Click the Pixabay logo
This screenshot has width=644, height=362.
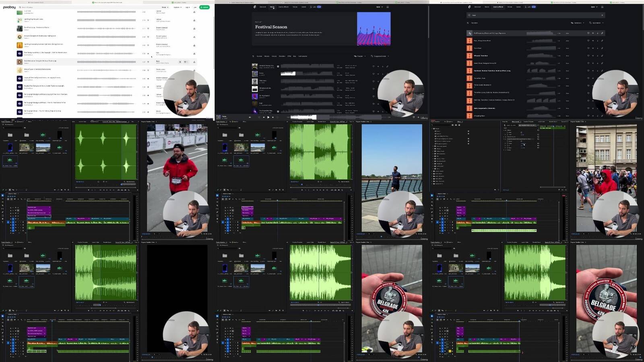pyautogui.click(x=9, y=7)
